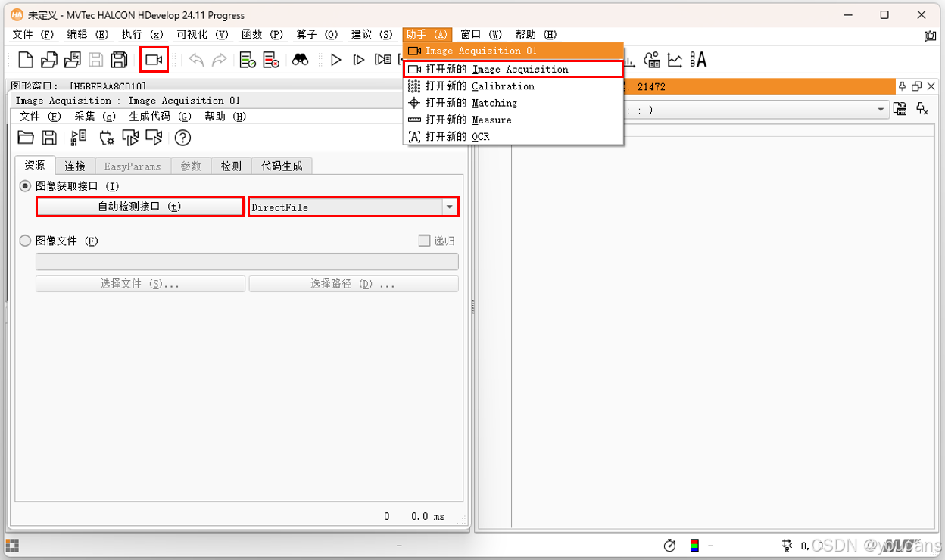Click the pin icon in program window header

tap(903, 86)
